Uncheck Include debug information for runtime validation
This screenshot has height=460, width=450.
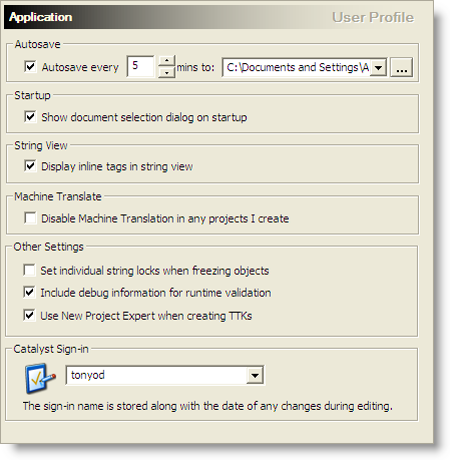(x=29, y=292)
